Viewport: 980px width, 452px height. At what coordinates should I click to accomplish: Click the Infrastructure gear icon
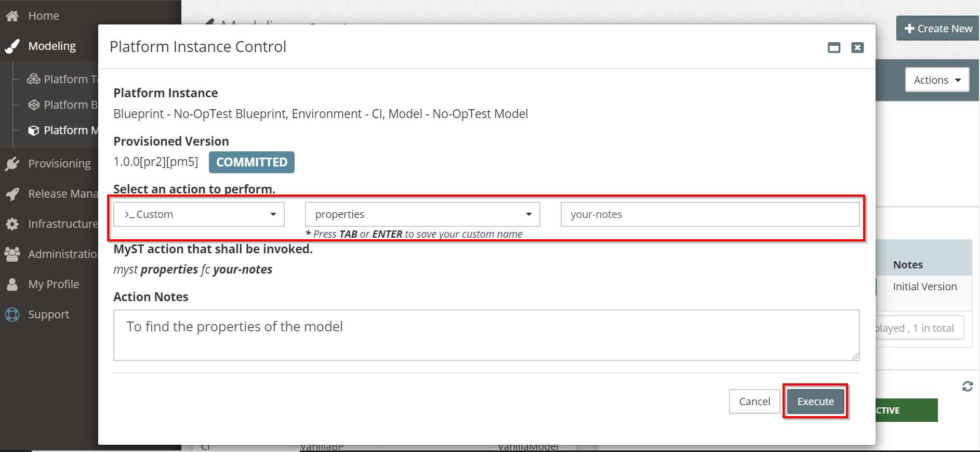coord(12,224)
